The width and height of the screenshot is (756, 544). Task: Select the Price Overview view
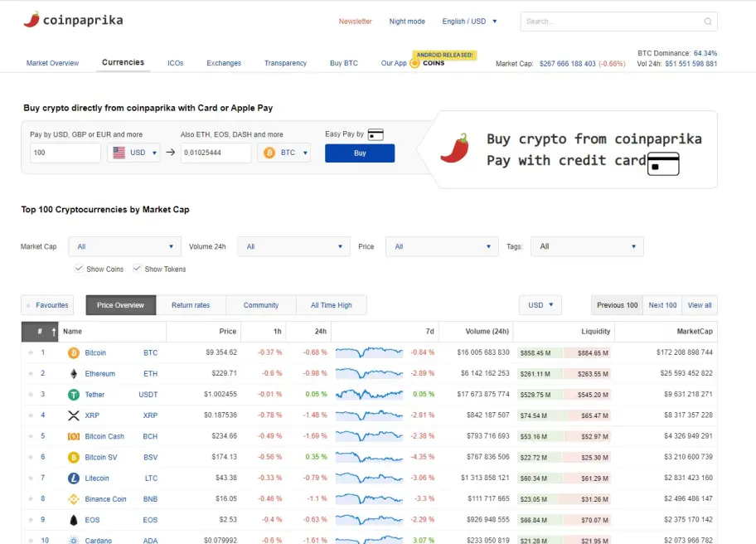point(120,305)
